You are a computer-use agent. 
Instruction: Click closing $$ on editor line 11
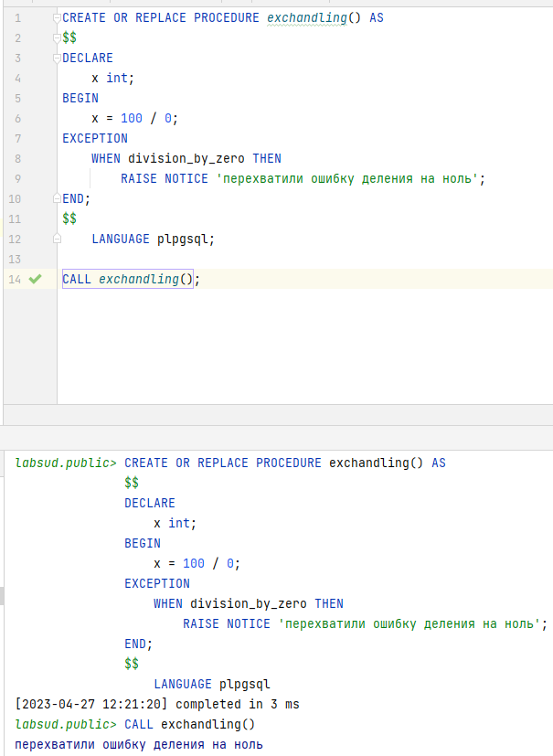[x=69, y=218]
